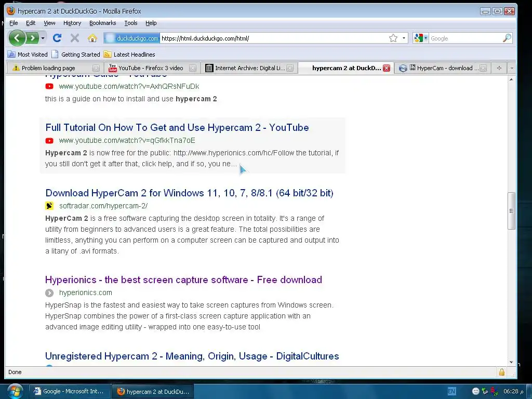
Task: Click the padlock security icon in status bar
Action: coord(501,372)
